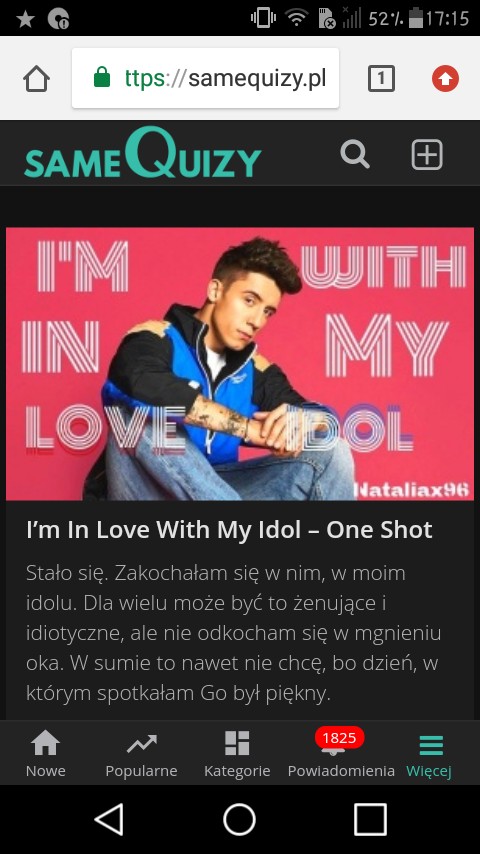Switch to the Popularne tab

click(141, 754)
